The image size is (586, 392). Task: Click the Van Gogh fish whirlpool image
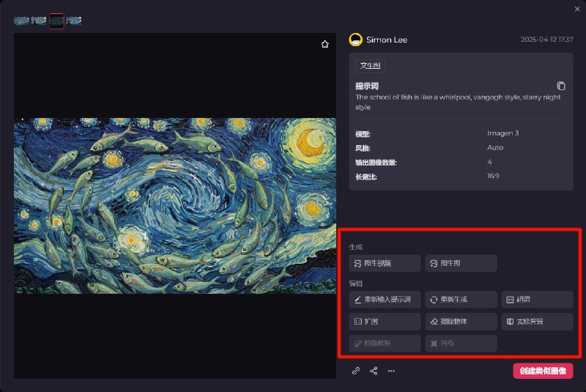tap(175, 206)
